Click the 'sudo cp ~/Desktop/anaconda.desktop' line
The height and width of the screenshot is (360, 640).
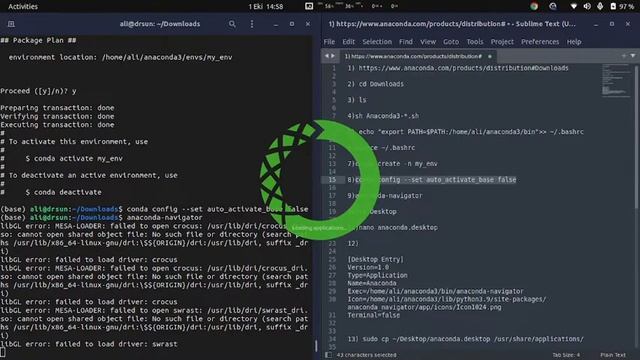coord(465,339)
